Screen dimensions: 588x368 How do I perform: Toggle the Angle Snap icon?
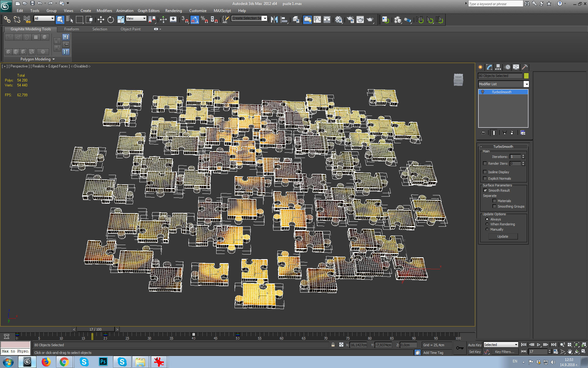click(195, 20)
